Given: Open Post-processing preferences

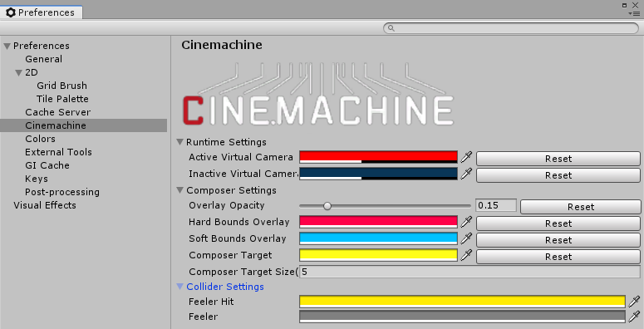Looking at the screenshot, I should click(x=62, y=192).
